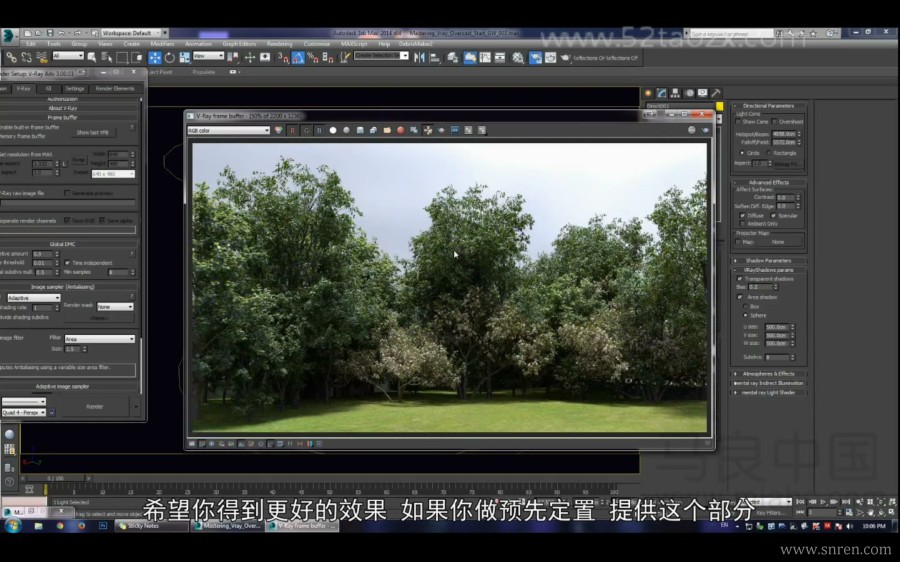Viewport: 900px width, 562px height.
Task: Click the Bind to Space Warp icon
Action: pos(42,57)
